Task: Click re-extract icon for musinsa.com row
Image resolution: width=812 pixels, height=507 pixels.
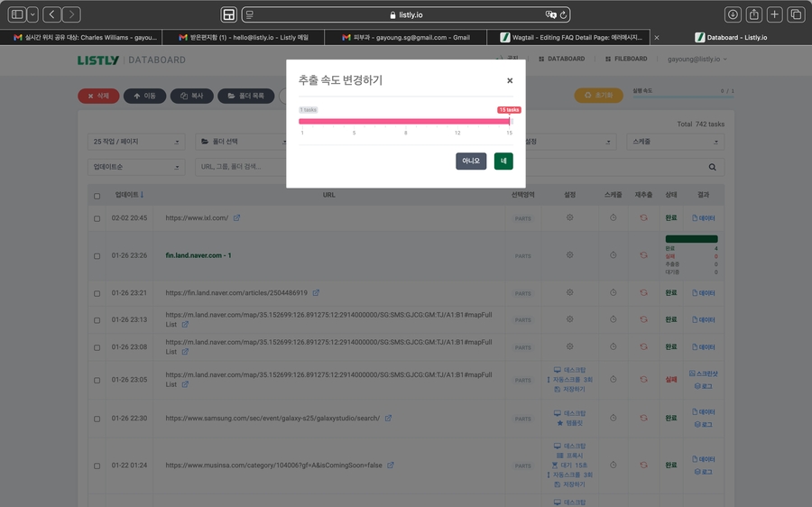Action: (x=643, y=466)
